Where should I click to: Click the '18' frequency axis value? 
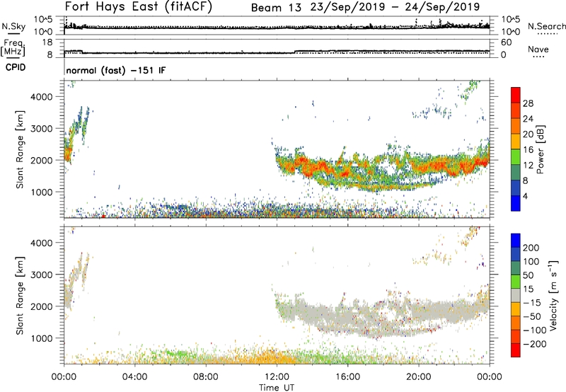click(x=47, y=42)
